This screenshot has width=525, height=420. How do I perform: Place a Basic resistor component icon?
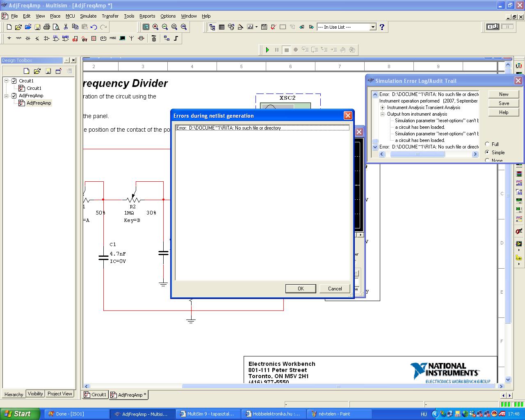click(18, 38)
